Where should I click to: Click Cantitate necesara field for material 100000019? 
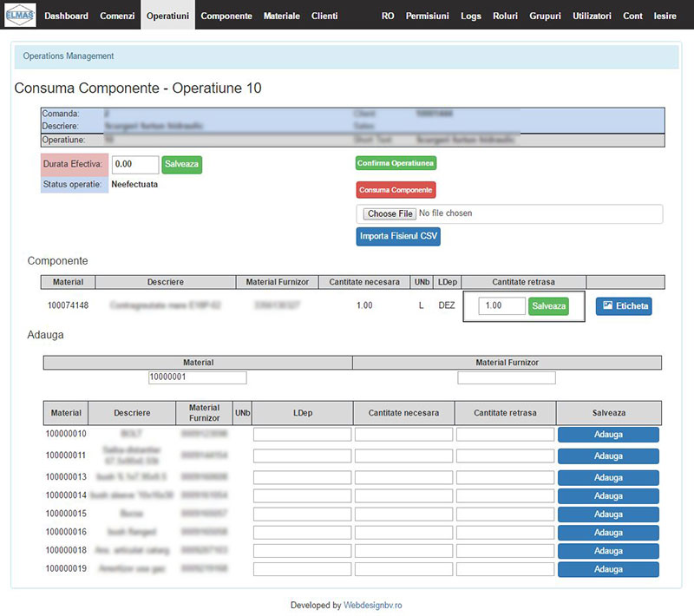403,569
